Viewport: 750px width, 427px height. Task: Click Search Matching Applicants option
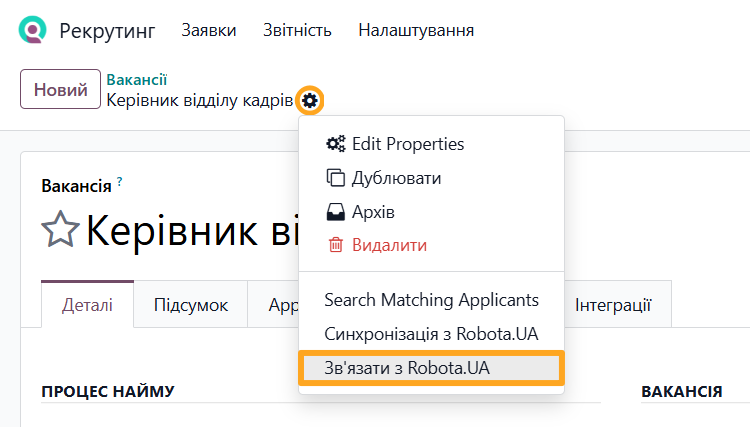tap(431, 300)
